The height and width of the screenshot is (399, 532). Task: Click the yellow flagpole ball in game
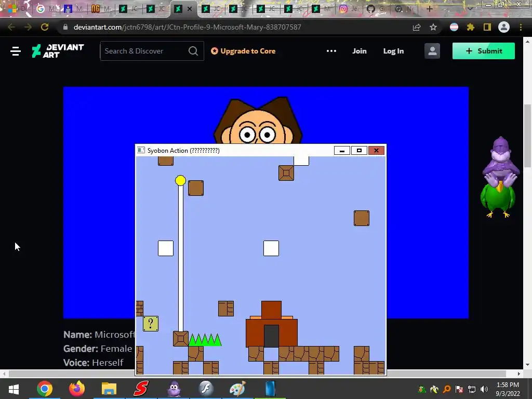click(x=180, y=180)
